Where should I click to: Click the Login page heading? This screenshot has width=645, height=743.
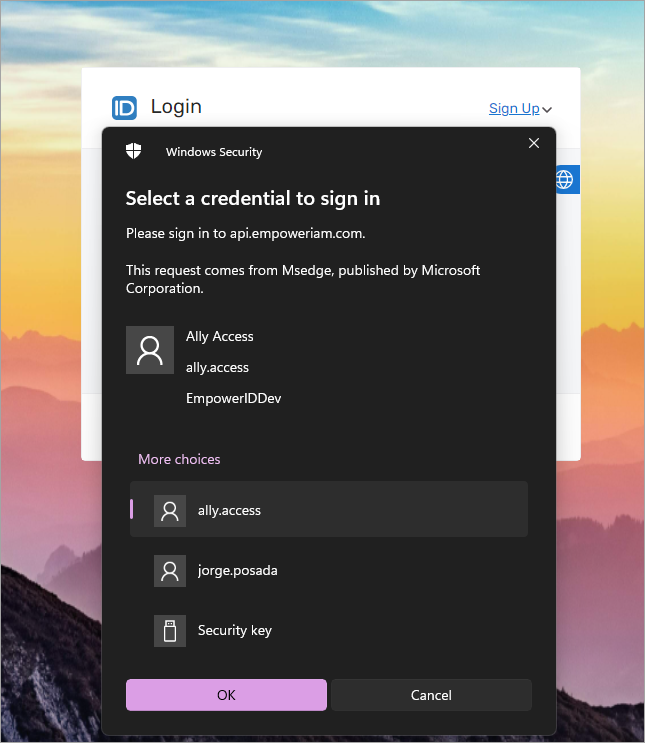(x=176, y=107)
